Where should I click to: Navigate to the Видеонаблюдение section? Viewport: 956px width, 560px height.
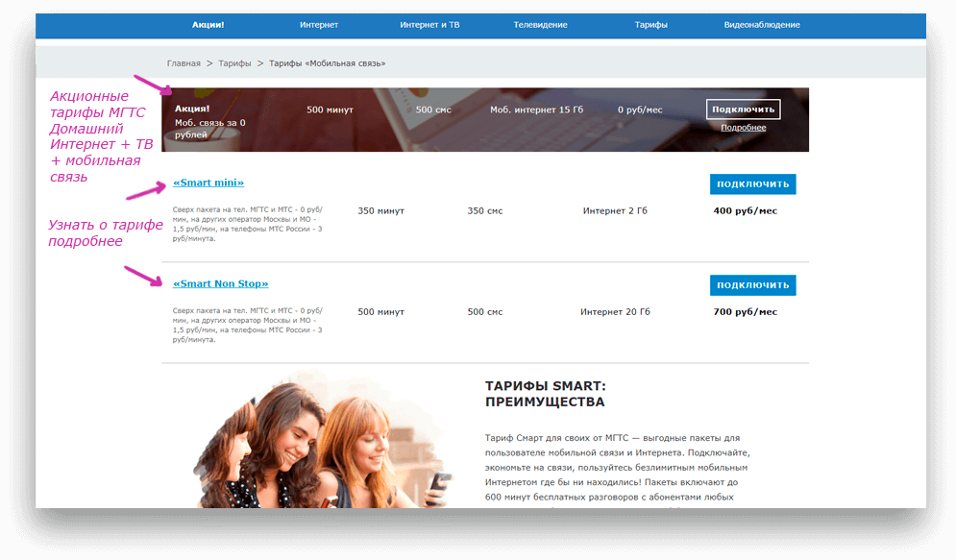(x=762, y=25)
